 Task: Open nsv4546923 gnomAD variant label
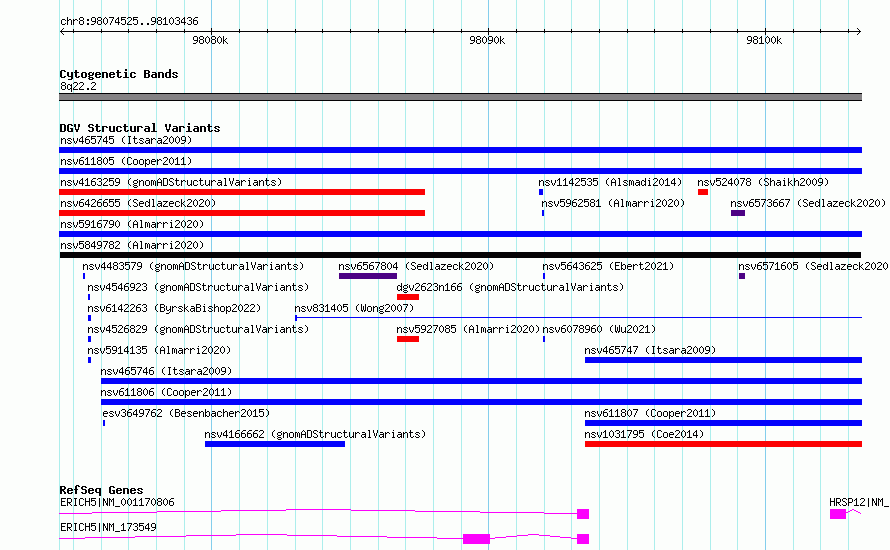pos(198,287)
